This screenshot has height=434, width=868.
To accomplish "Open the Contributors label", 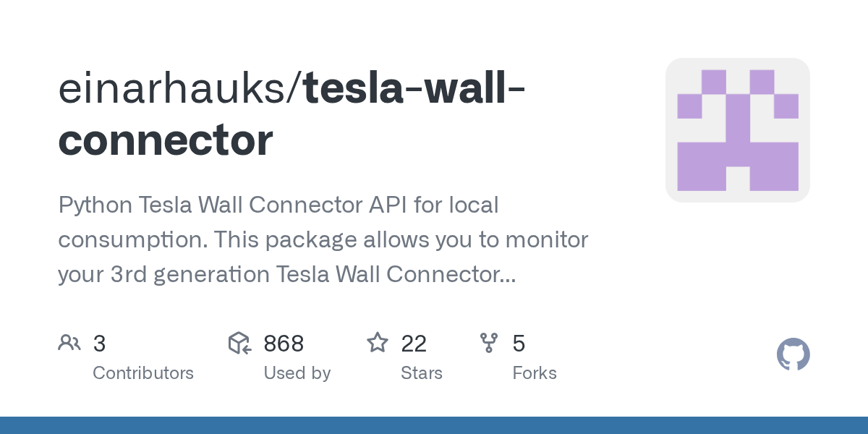I will pos(143,373).
